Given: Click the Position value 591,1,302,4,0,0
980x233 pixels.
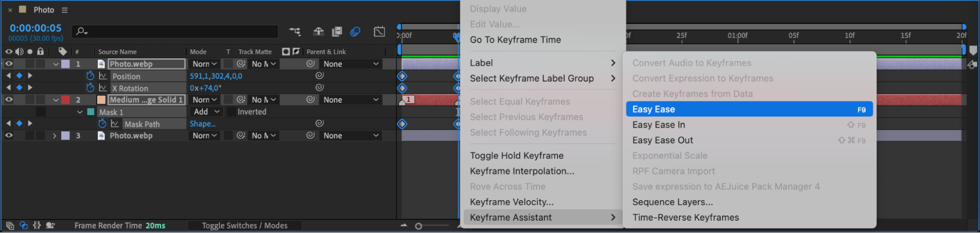Looking at the screenshot, I should click(x=216, y=76).
